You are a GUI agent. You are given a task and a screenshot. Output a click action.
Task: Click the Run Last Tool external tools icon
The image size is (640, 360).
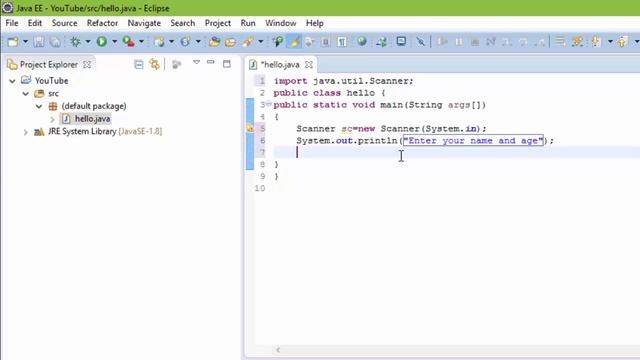(129, 42)
